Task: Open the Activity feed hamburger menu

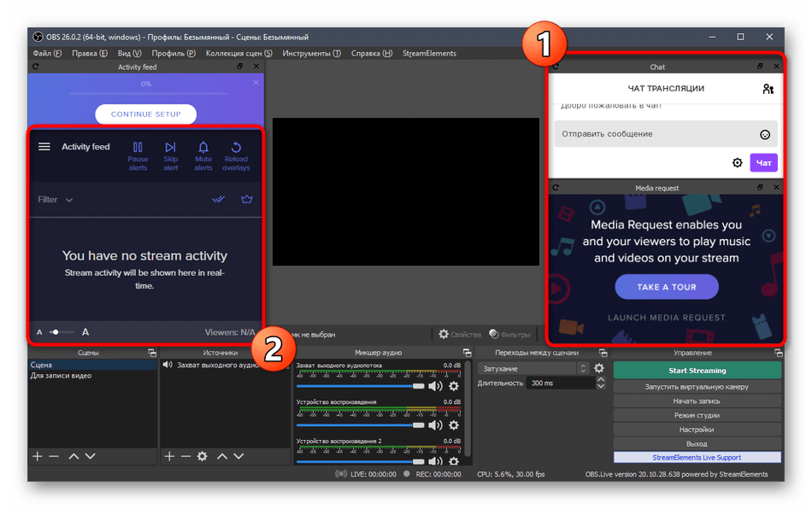Action: pyautogui.click(x=44, y=147)
